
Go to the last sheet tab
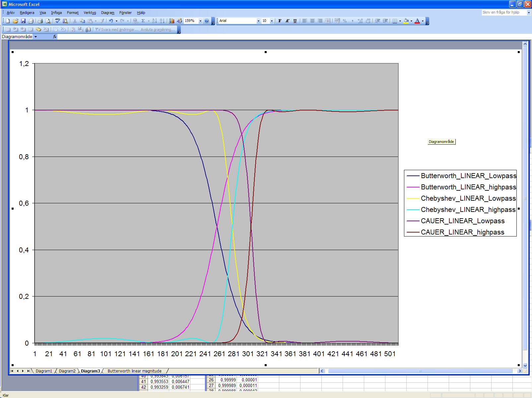[29, 371]
